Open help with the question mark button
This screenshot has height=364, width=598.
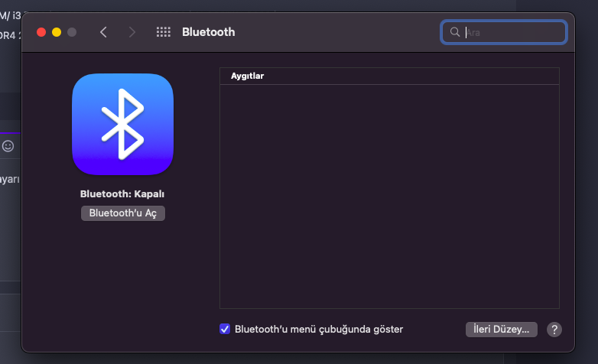click(554, 330)
